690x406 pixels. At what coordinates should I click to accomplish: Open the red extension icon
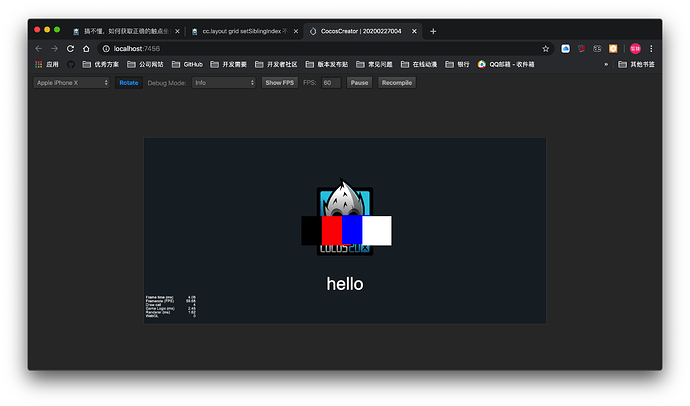coord(581,49)
